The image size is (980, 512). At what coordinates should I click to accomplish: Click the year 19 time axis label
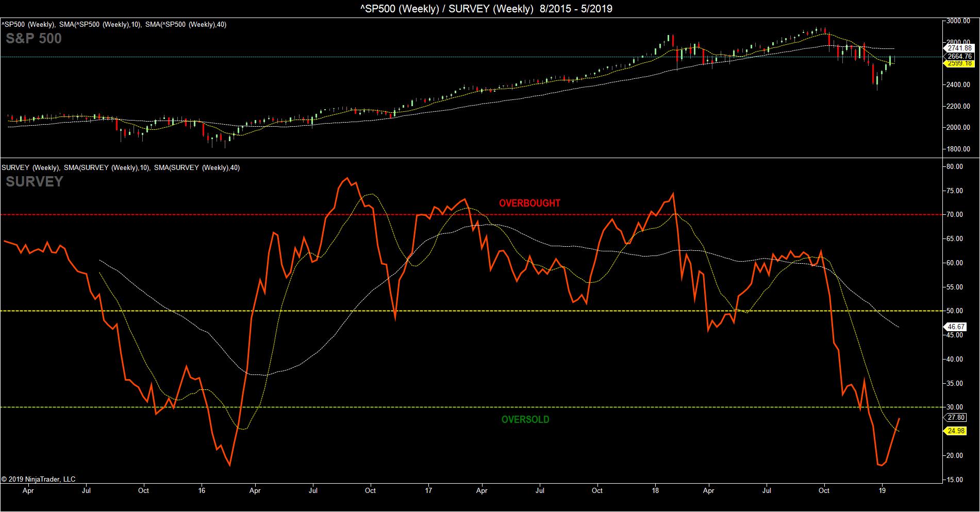click(x=882, y=490)
